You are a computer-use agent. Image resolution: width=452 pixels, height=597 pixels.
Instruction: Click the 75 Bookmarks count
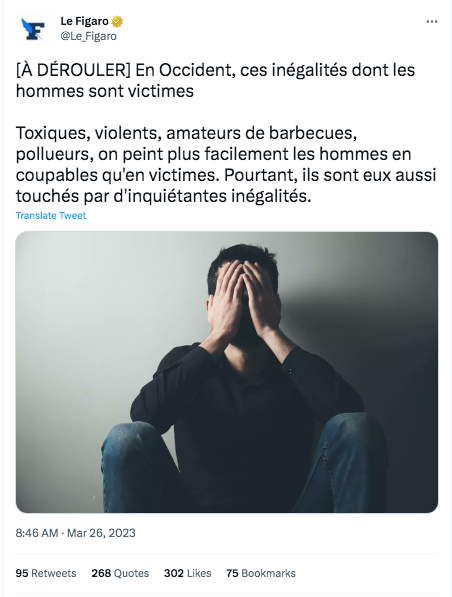(x=261, y=573)
